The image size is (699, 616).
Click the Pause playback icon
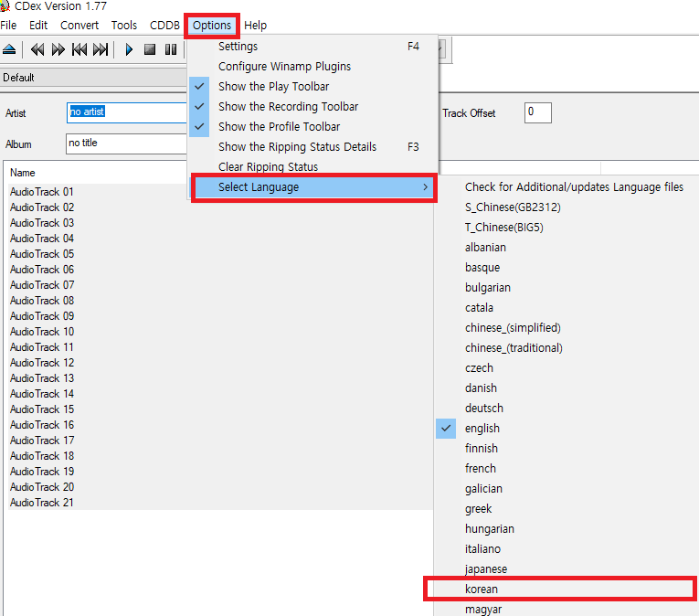point(171,49)
